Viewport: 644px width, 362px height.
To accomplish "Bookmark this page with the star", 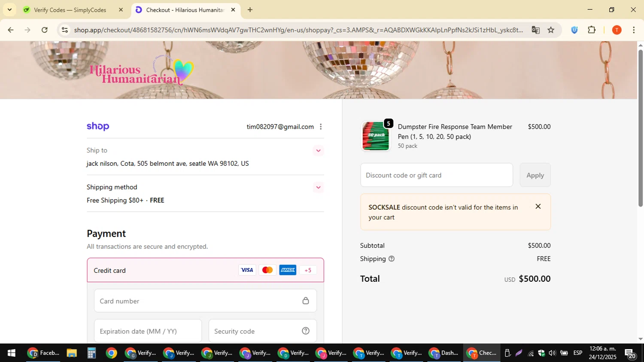I will coord(551,30).
